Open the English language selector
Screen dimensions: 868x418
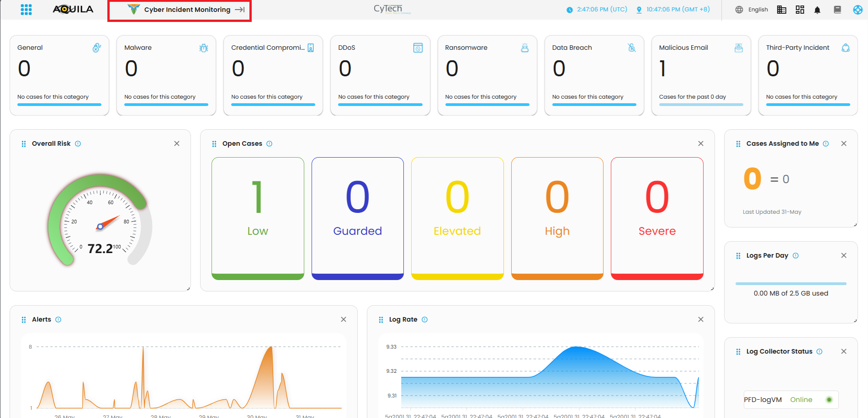pyautogui.click(x=752, y=10)
